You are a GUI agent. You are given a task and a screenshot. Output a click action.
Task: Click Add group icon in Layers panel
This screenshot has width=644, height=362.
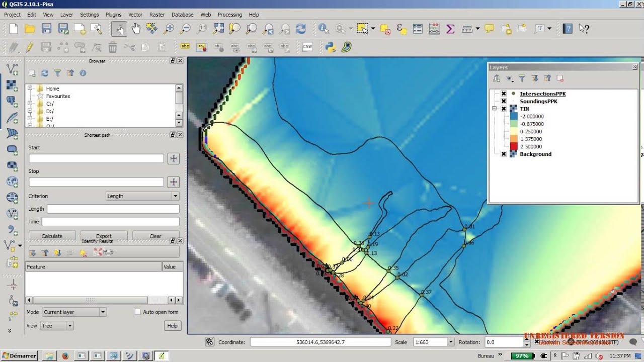(497, 78)
